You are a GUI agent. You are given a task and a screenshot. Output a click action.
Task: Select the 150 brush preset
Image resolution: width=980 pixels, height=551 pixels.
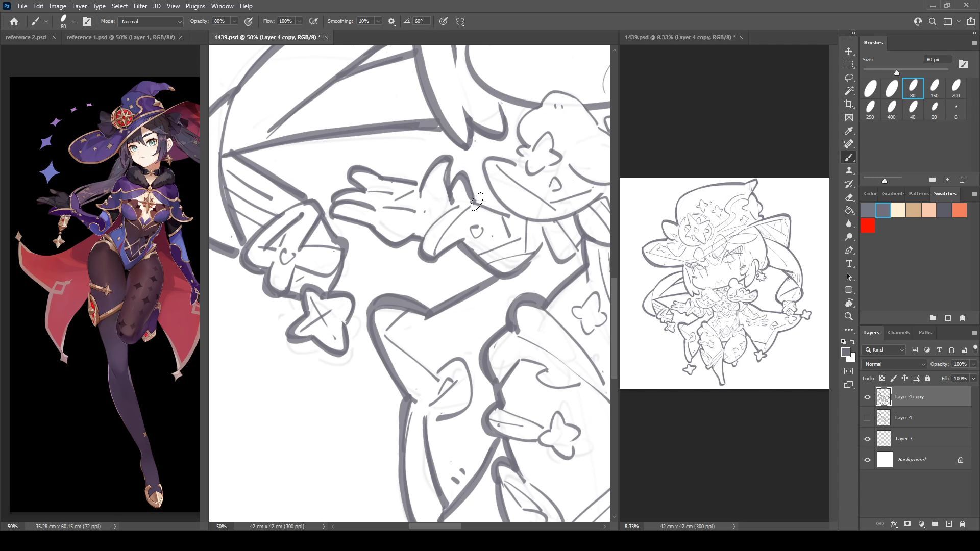click(935, 88)
